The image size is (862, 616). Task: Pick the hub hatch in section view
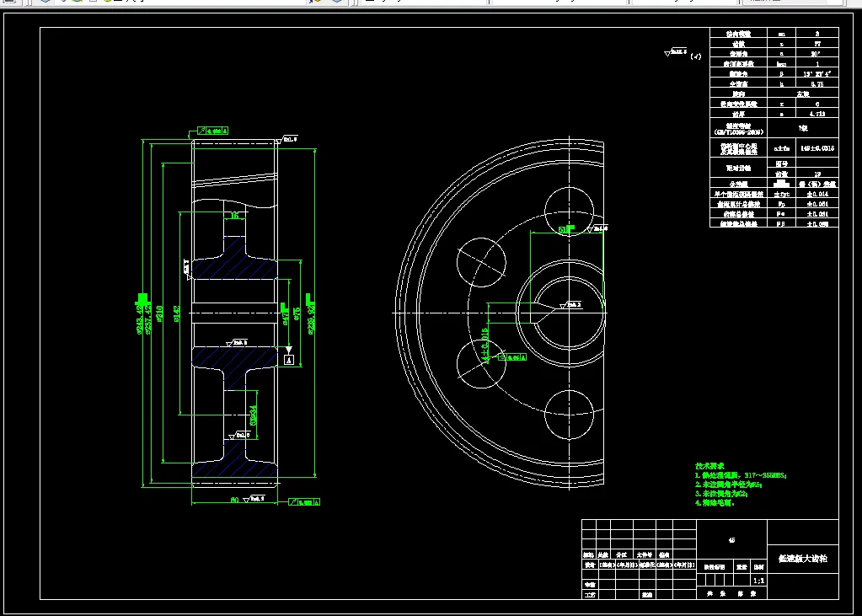233,267
